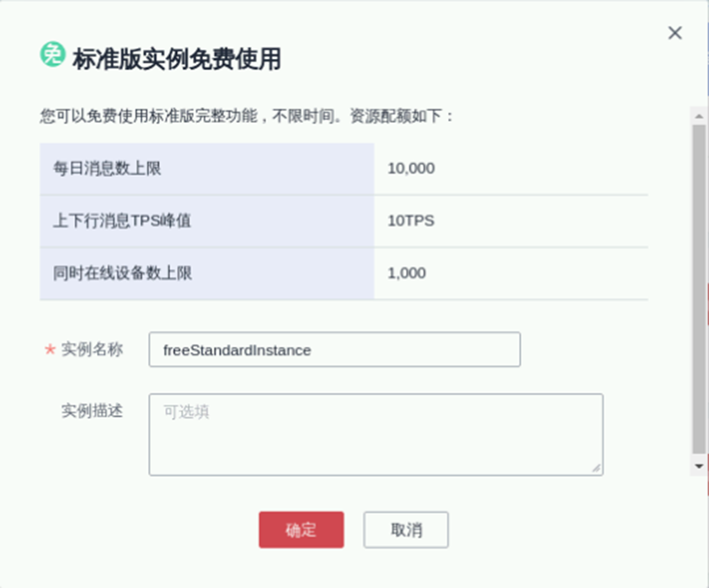This screenshot has height=588, width=709.
Task: Click the 标准版实例免费使用 dialog title
Action: (177, 58)
